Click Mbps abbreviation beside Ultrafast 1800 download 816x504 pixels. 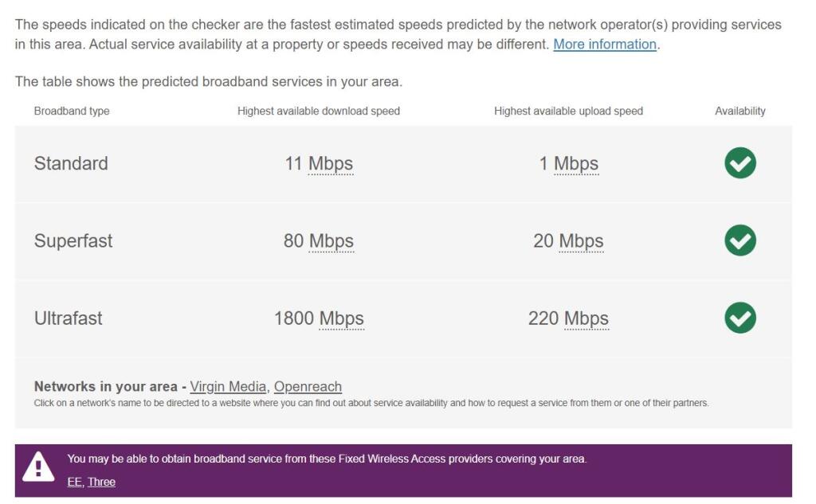tap(342, 318)
